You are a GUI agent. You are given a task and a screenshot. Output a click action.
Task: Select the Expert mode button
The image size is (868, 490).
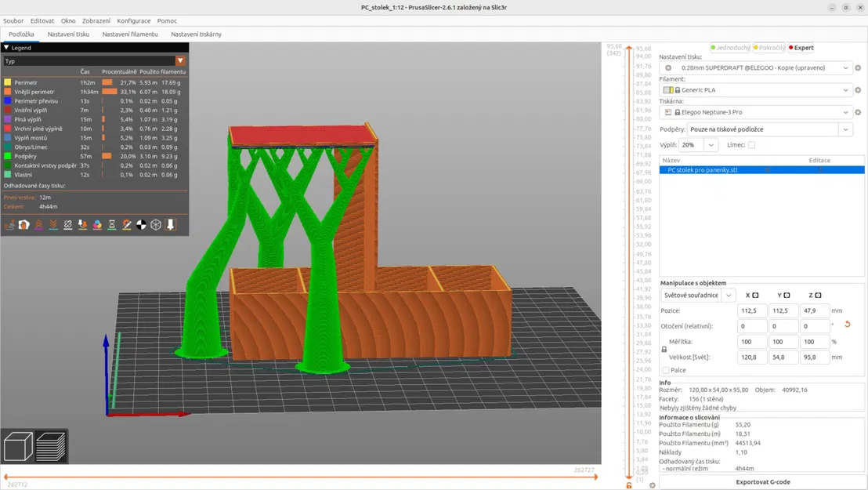tap(801, 48)
